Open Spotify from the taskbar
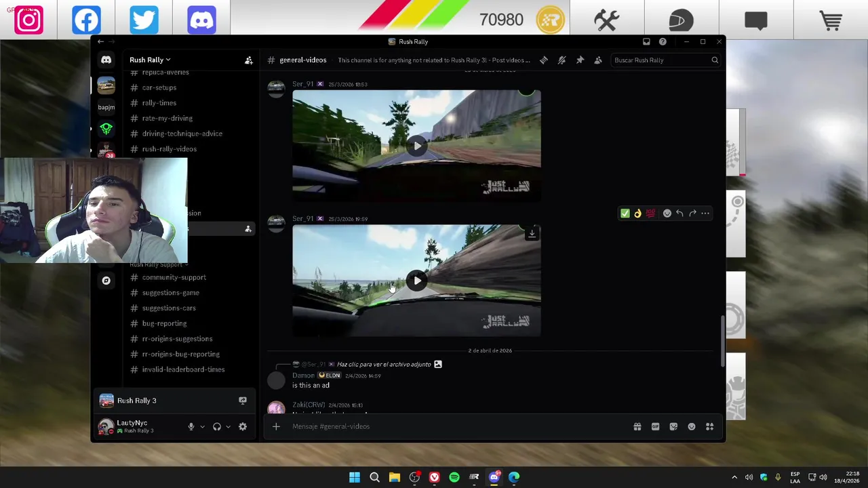Screen dimensions: 868x488 pos(454,477)
